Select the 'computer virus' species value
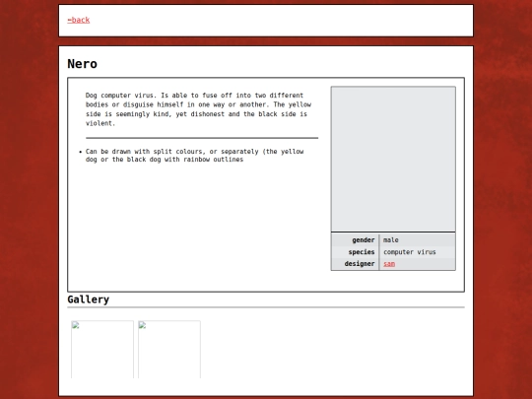 click(x=410, y=252)
